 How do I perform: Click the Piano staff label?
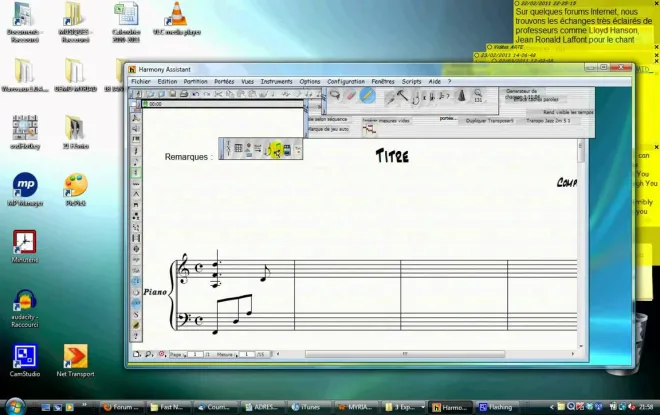point(155,292)
